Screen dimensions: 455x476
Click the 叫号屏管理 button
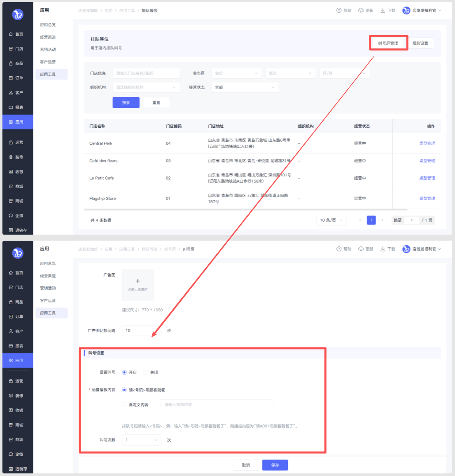(388, 43)
